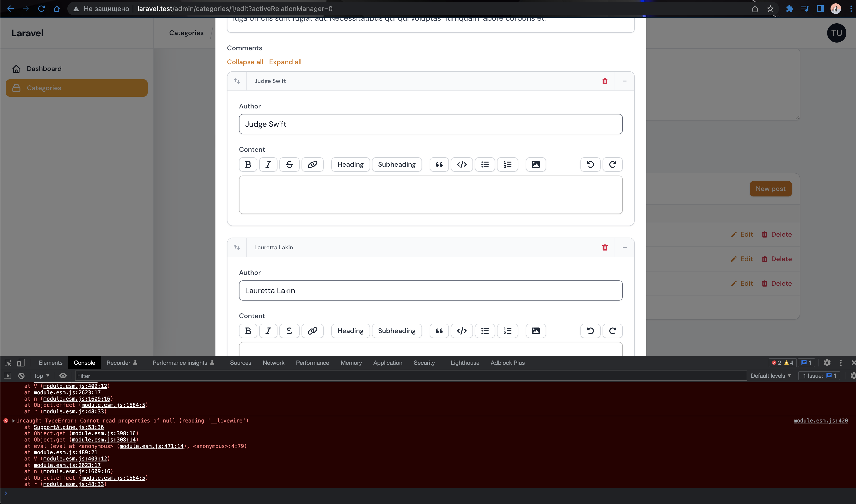Insert a link using the link icon
This screenshot has width=856, height=504.
(x=313, y=164)
